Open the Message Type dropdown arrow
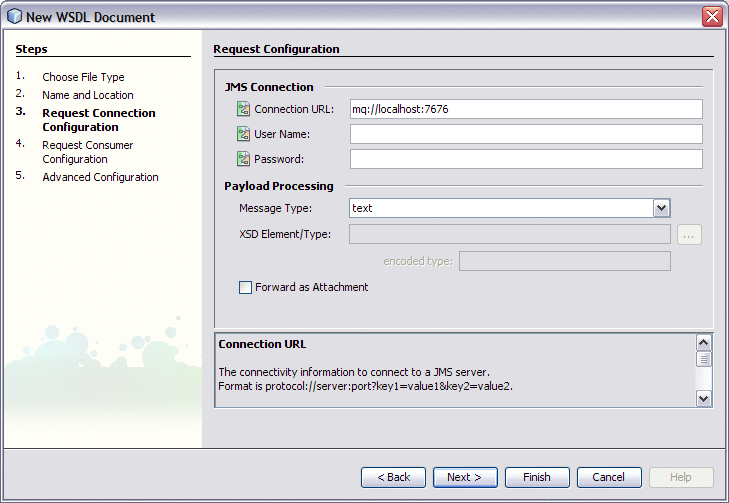The image size is (729, 503). (662, 208)
